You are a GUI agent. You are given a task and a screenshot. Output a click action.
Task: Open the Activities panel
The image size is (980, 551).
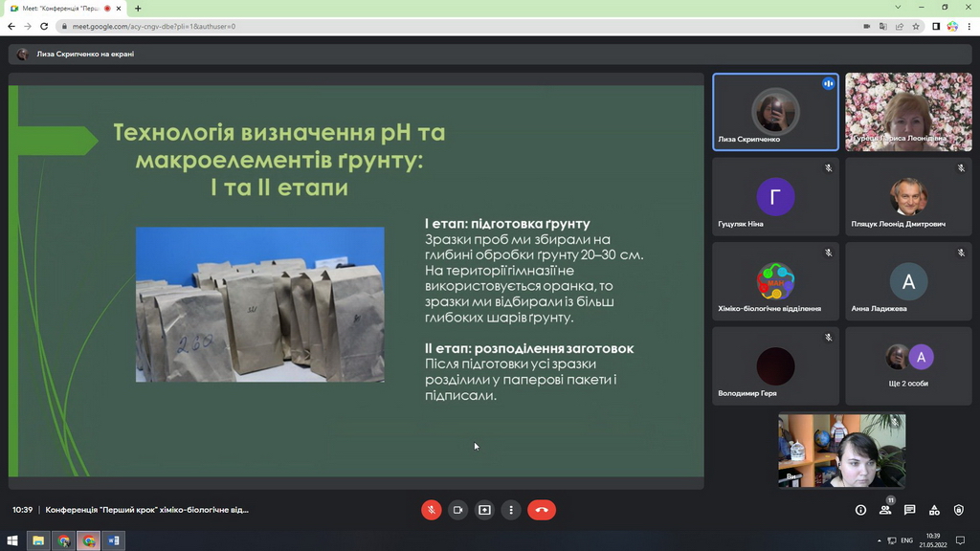coord(934,510)
